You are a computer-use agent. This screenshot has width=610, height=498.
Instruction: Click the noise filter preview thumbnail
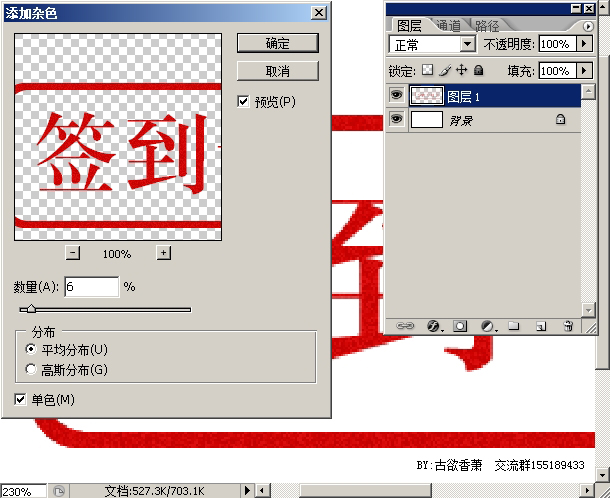[118, 137]
